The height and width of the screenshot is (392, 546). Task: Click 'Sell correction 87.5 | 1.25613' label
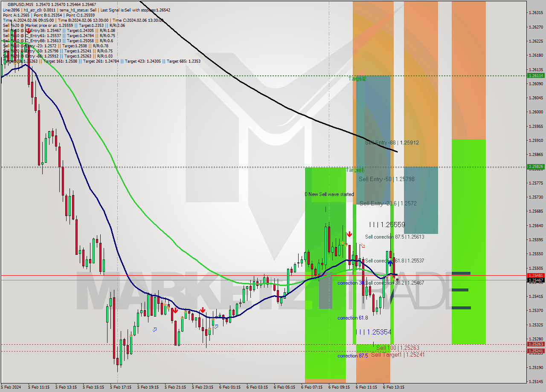[395, 237]
